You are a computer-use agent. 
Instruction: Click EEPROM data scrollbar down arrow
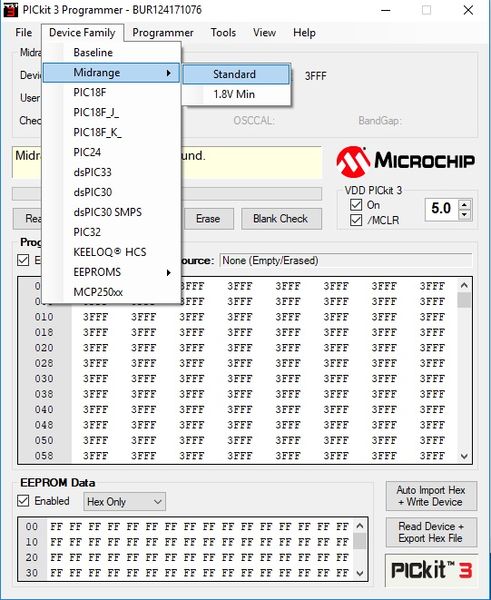click(x=360, y=573)
